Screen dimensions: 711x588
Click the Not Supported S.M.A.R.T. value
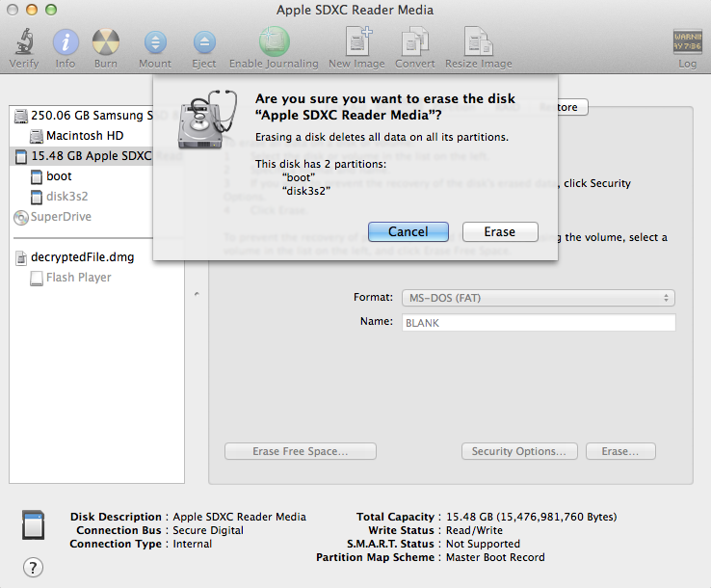pyautogui.click(x=483, y=544)
